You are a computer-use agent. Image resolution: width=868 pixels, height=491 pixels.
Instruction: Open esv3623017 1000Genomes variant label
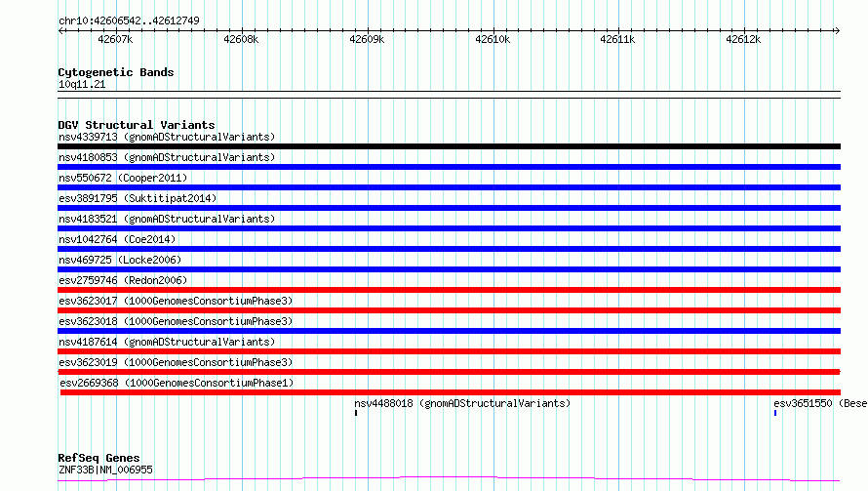(x=176, y=301)
